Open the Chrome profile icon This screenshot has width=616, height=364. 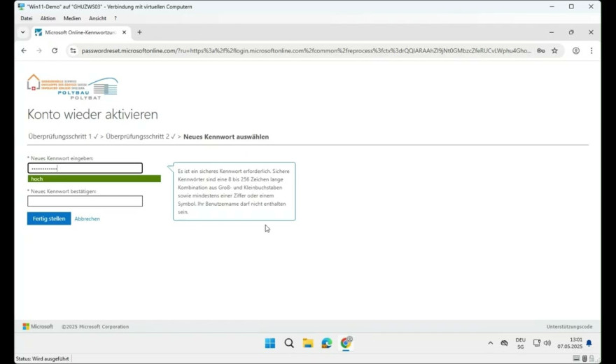pos(576,51)
